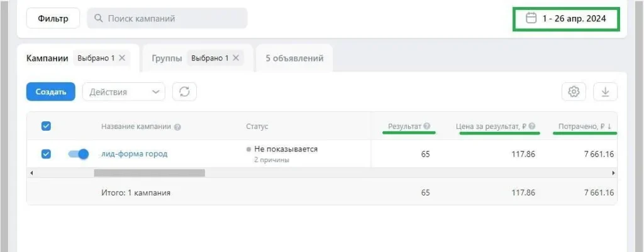Open the 5 объявлений tab
Screen dimensions: 644x252
pyautogui.click(x=294, y=58)
